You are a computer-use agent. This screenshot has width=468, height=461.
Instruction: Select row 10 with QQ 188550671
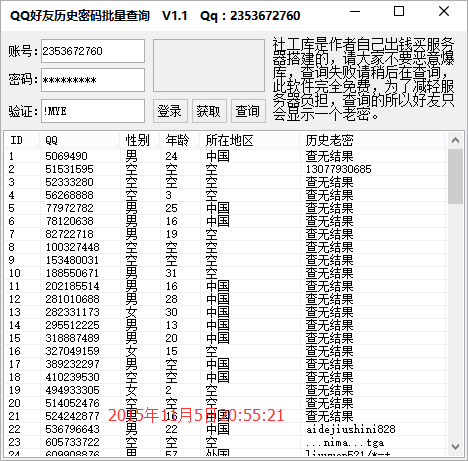[x=226, y=273]
